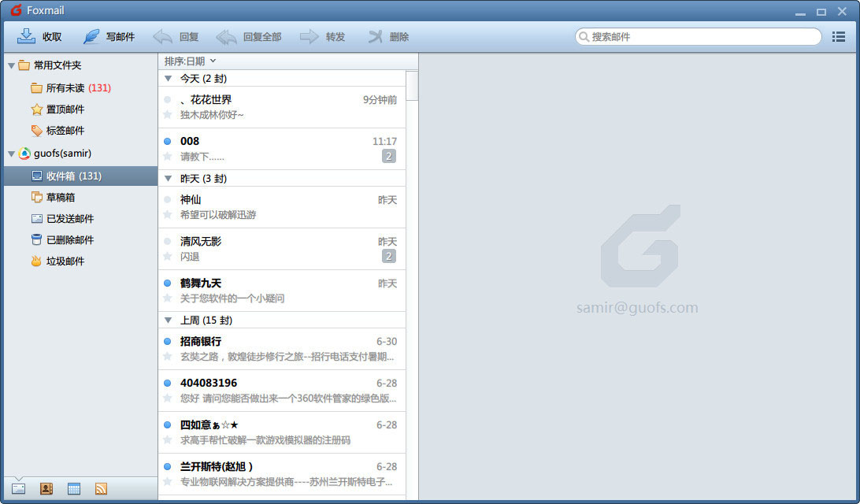Image resolution: width=860 pixels, height=504 pixels.
Task: Toggle star on 神仙 email
Action: [x=168, y=214]
